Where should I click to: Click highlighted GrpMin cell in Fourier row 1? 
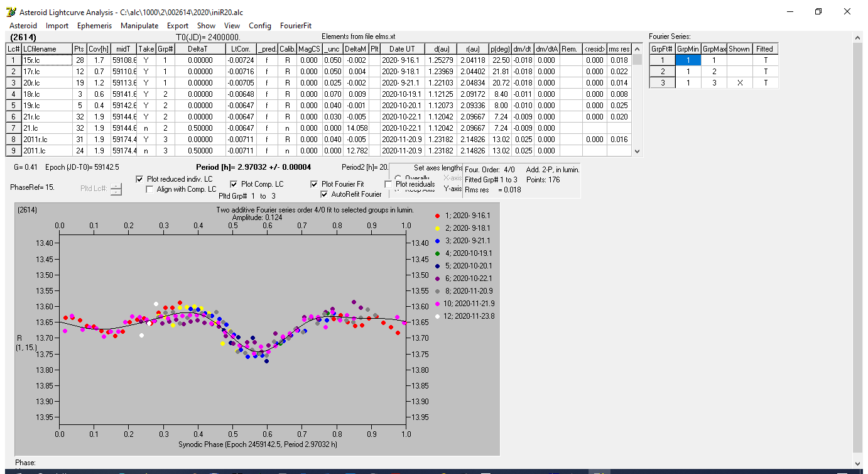[x=688, y=60]
